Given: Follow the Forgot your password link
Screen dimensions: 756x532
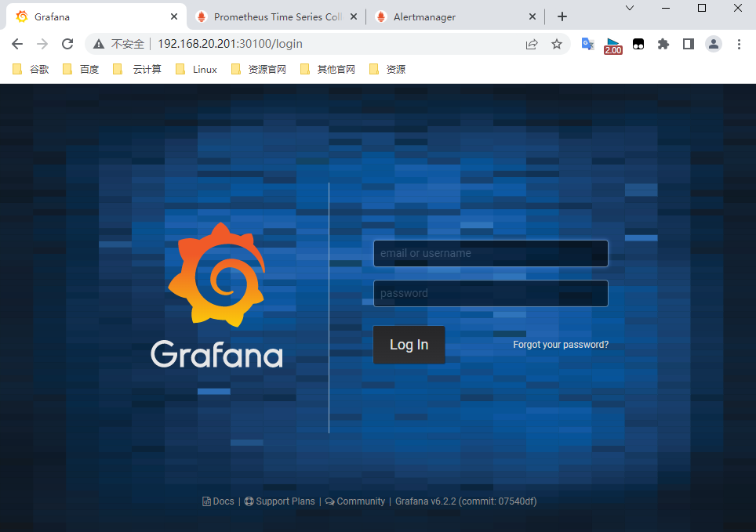Looking at the screenshot, I should (x=561, y=345).
